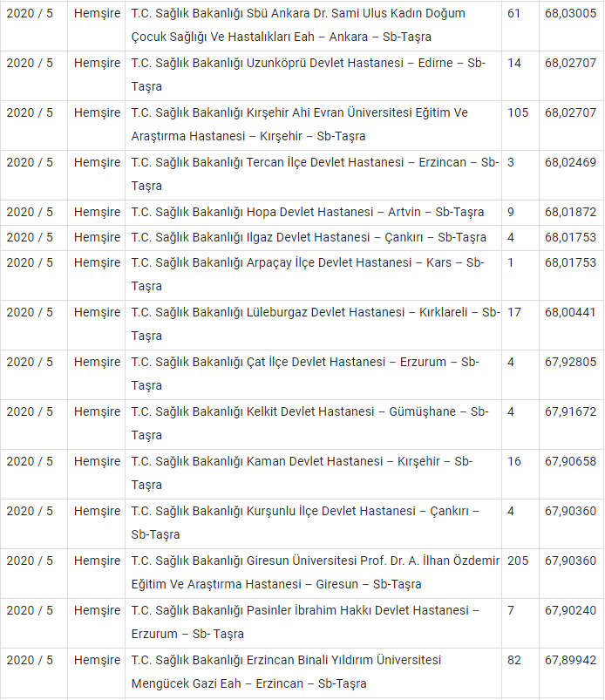
Task: Select the quota number 105 cell
Action: [x=518, y=112]
